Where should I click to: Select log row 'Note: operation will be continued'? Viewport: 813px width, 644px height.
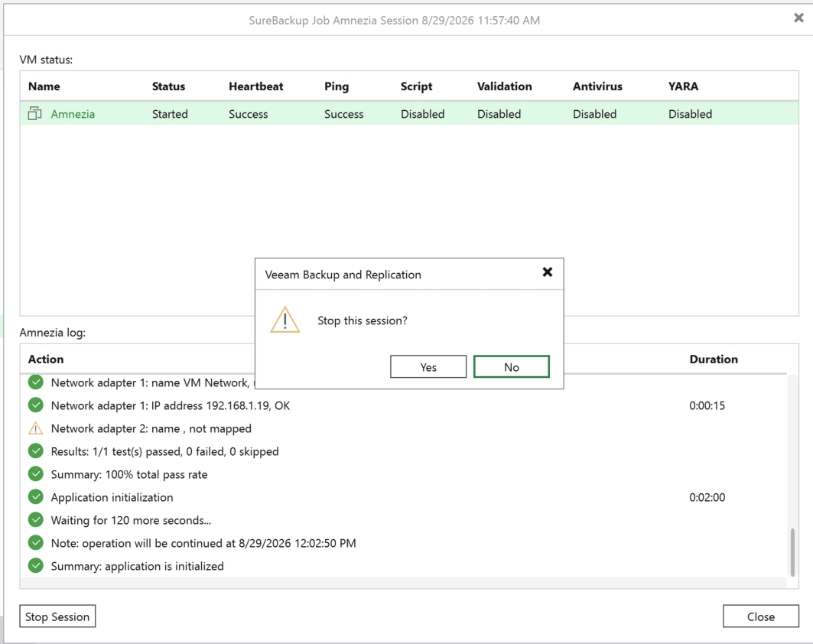(403, 543)
